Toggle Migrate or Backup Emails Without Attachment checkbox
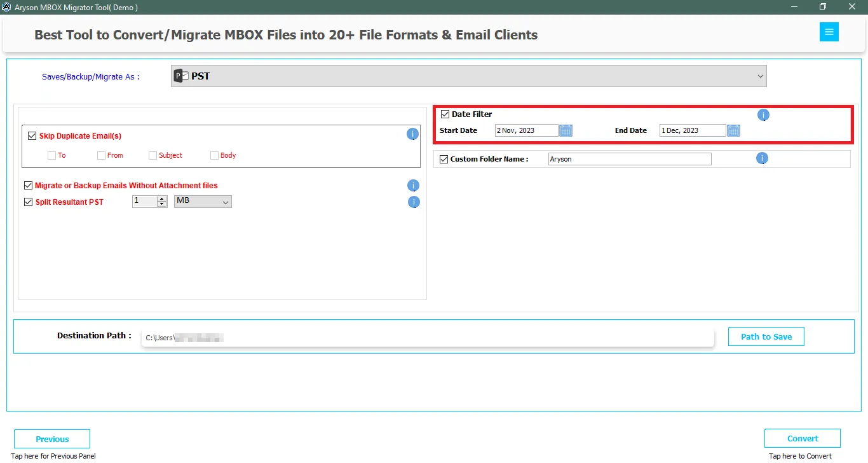 click(28, 186)
